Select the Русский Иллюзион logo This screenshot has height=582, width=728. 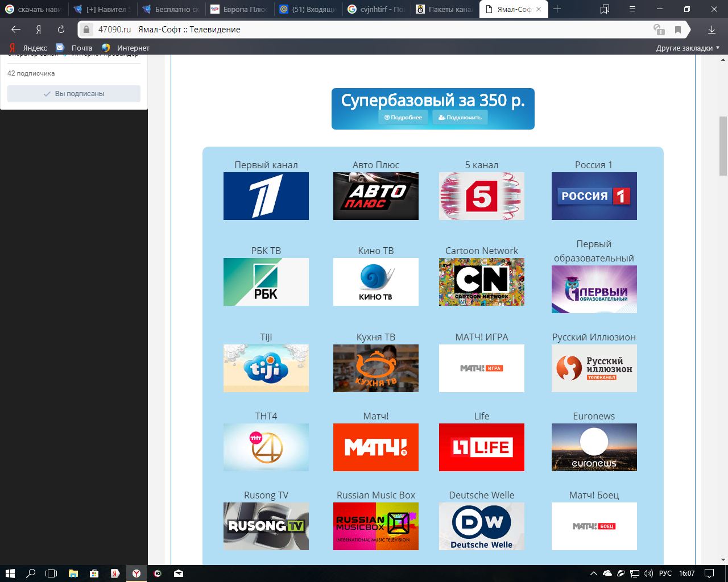click(594, 368)
